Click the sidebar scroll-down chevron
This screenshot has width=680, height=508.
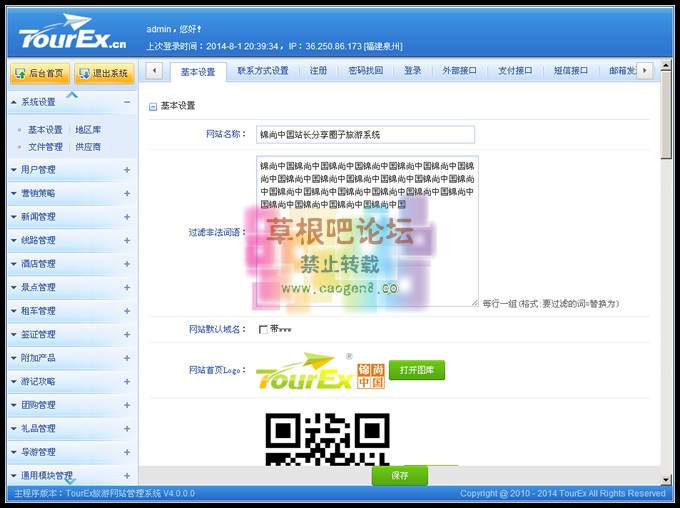point(72,481)
